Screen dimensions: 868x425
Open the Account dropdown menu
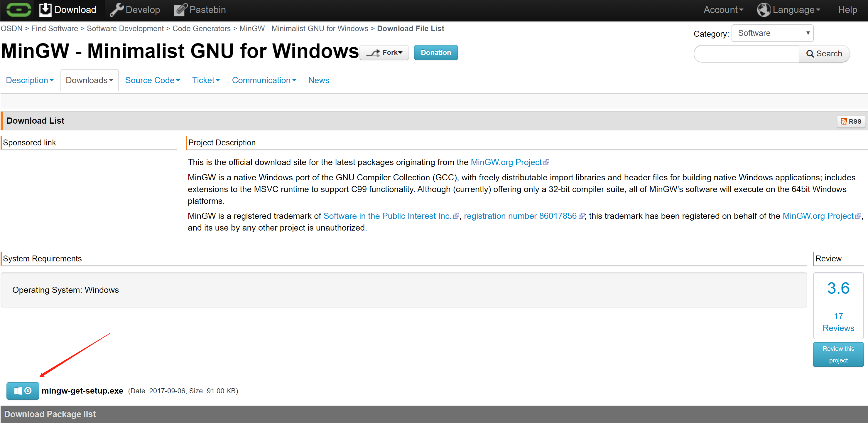click(x=723, y=10)
